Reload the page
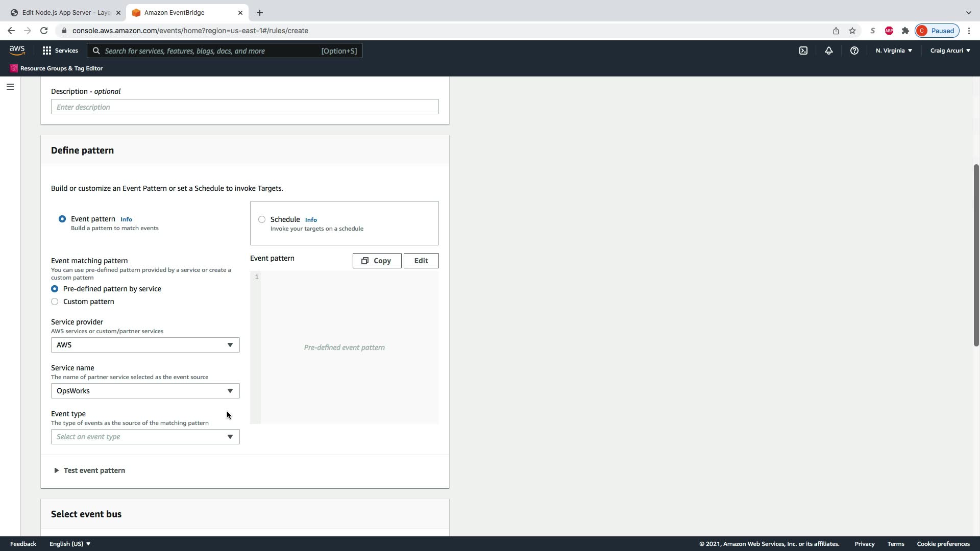The width and height of the screenshot is (980, 551). (44, 31)
